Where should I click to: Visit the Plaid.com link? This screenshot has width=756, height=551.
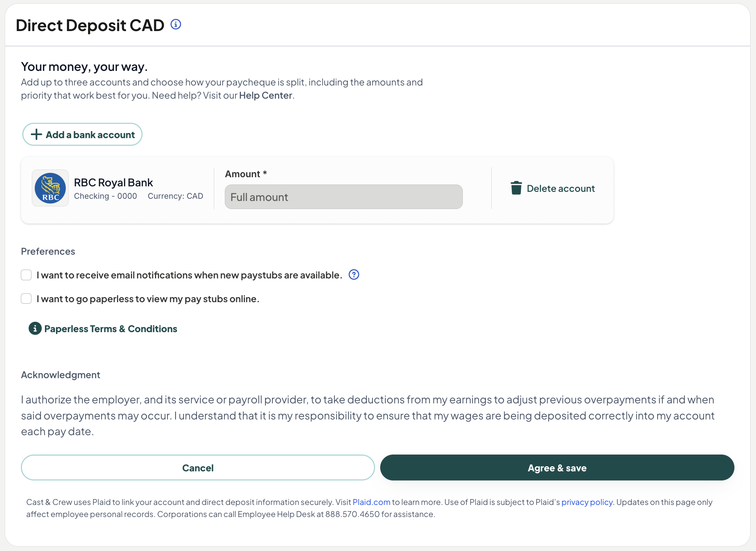click(371, 502)
